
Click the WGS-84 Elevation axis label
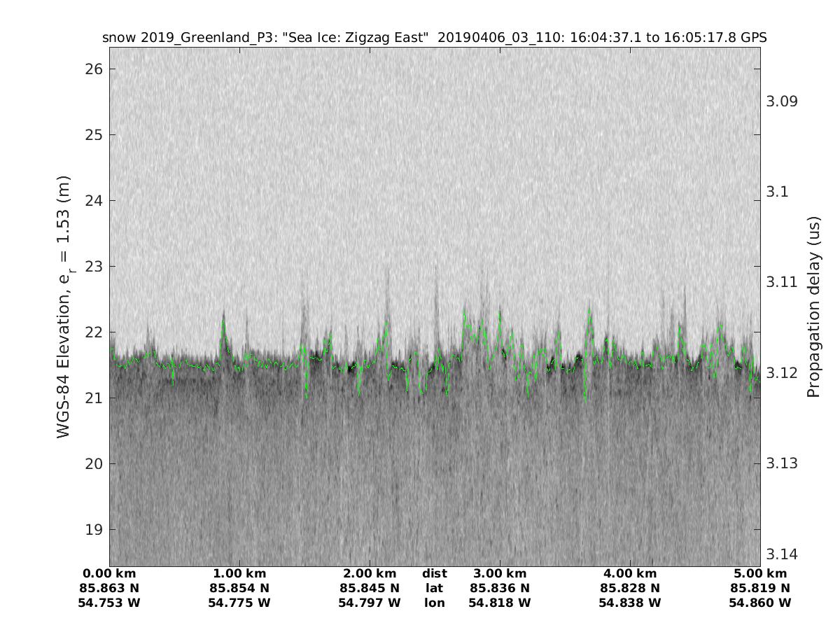pyautogui.click(x=64, y=307)
